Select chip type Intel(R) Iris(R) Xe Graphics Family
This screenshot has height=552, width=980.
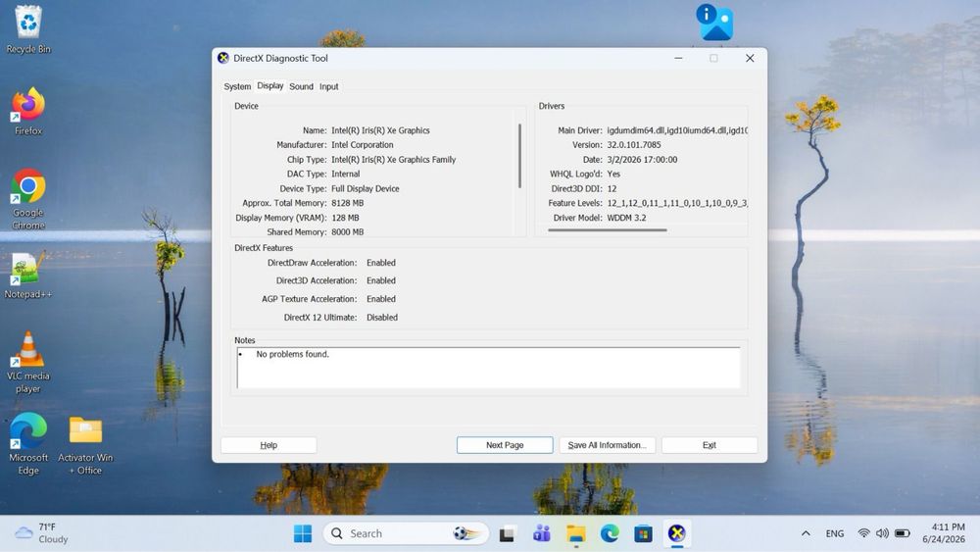(393, 160)
